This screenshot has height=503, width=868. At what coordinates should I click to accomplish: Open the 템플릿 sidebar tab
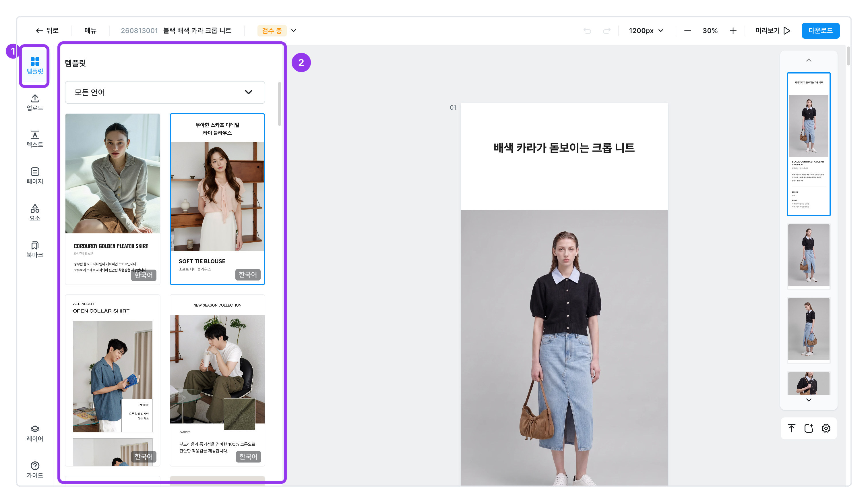pyautogui.click(x=35, y=65)
